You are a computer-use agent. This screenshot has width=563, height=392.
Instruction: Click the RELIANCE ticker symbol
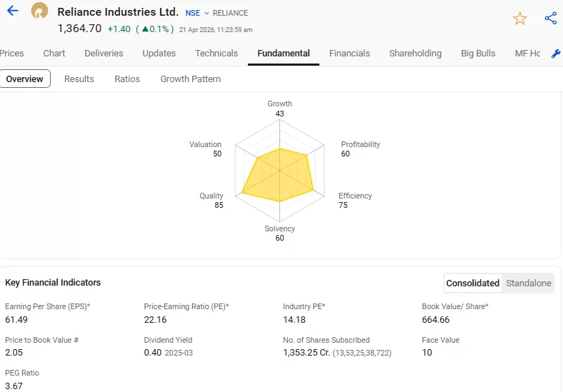(x=230, y=13)
